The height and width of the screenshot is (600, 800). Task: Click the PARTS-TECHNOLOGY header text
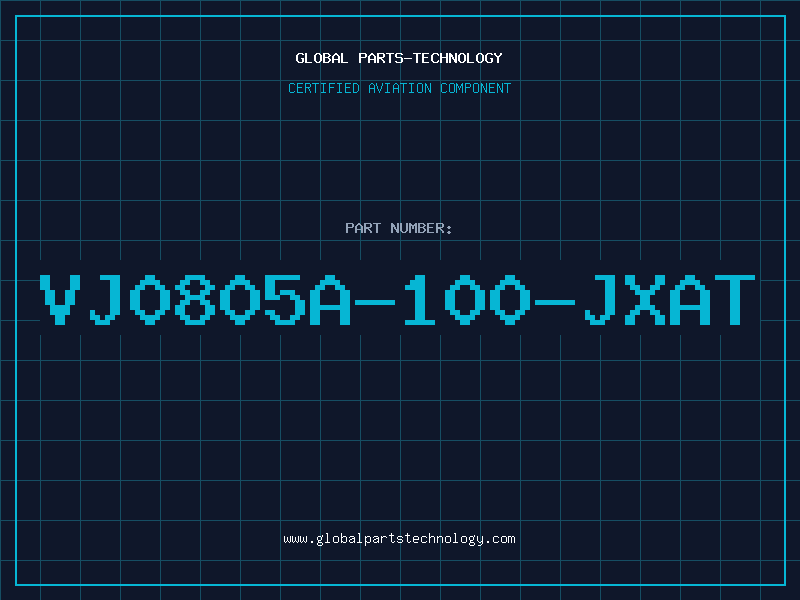[430, 58]
